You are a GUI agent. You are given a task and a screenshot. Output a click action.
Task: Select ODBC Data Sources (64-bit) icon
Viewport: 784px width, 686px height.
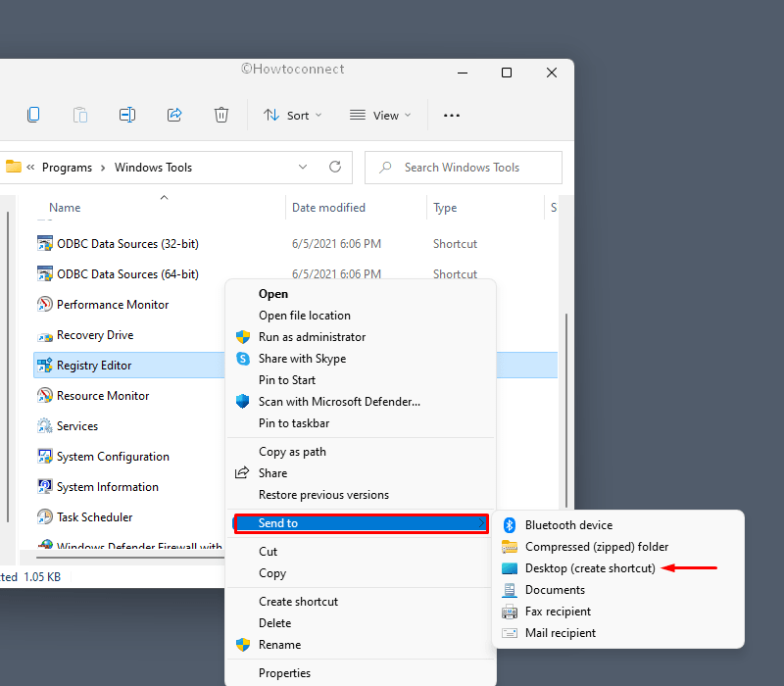[x=44, y=274]
